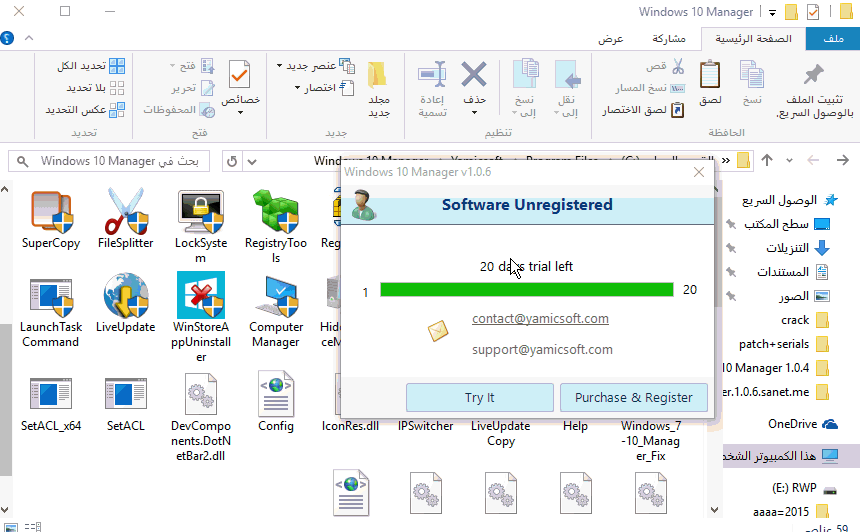Click the Windows 10 Manager search field
Viewport: 860px width, 532px height.
pos(110,161)
